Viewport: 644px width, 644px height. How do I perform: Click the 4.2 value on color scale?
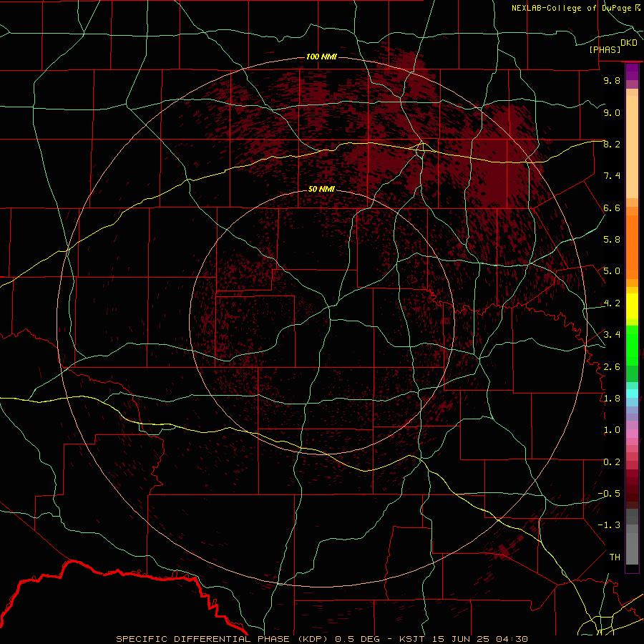point(612,303)
